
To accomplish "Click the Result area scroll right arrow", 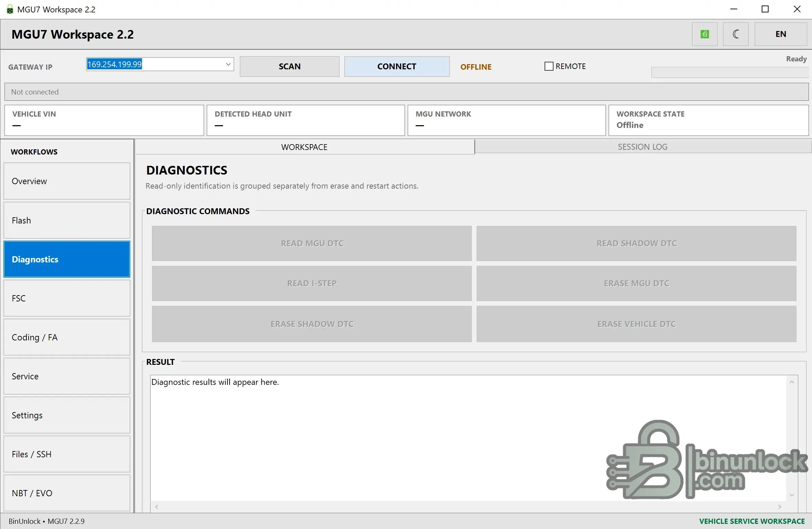I will 780,507.
